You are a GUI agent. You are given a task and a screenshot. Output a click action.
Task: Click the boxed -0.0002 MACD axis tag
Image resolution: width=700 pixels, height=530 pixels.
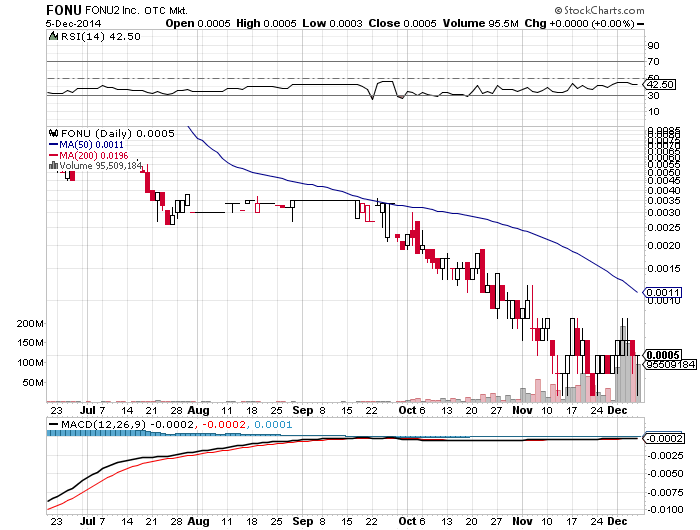click(665, 438)
